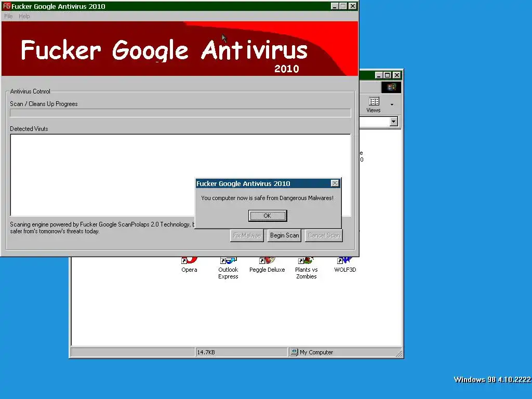This screenshot has width=532, height=399.
Task: Maximize the background Explorer window
Action: click(x=388, y=75)
